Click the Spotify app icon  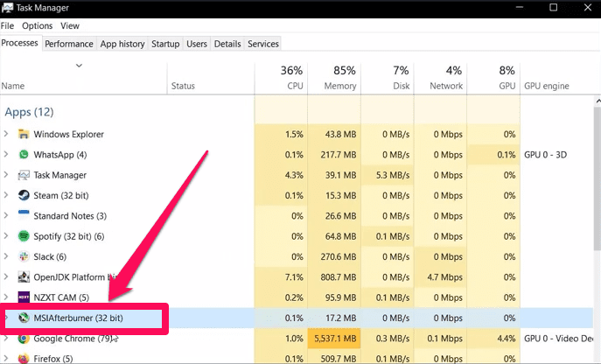pyautogui.click(x=24, y=236)
